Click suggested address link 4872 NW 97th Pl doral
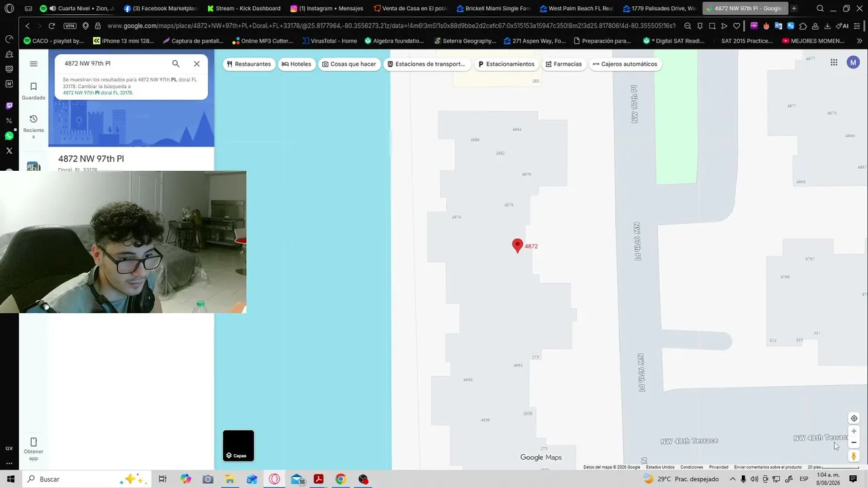Screen dimensions: 868x488 tap(98, 93)
